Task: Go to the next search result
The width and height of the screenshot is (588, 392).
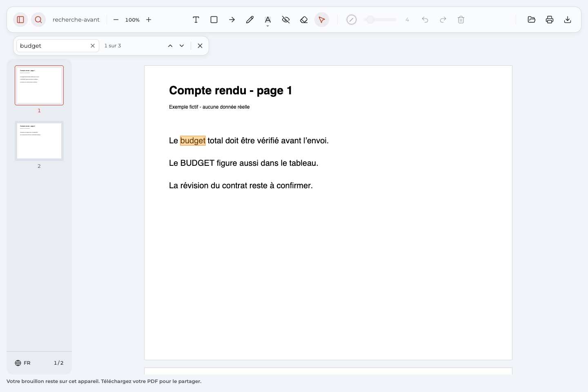Action: (182, 46)
